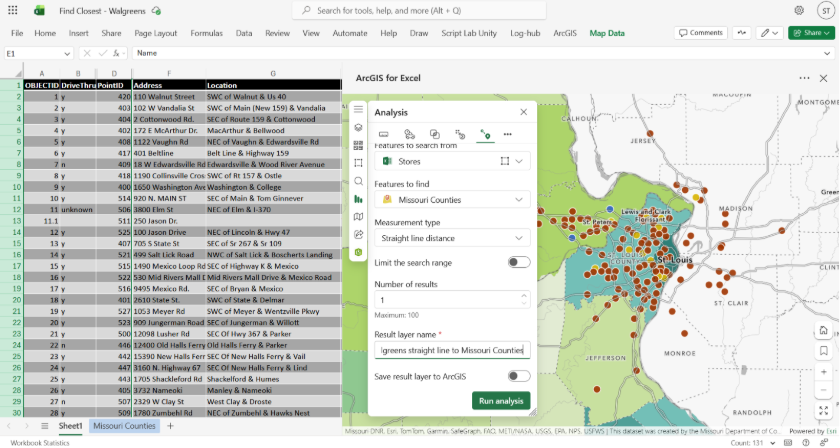Collapse the ArcGIS map tools hamburger menu
The height and width of the screenshot is (448, 840).
tap(358, 109)
